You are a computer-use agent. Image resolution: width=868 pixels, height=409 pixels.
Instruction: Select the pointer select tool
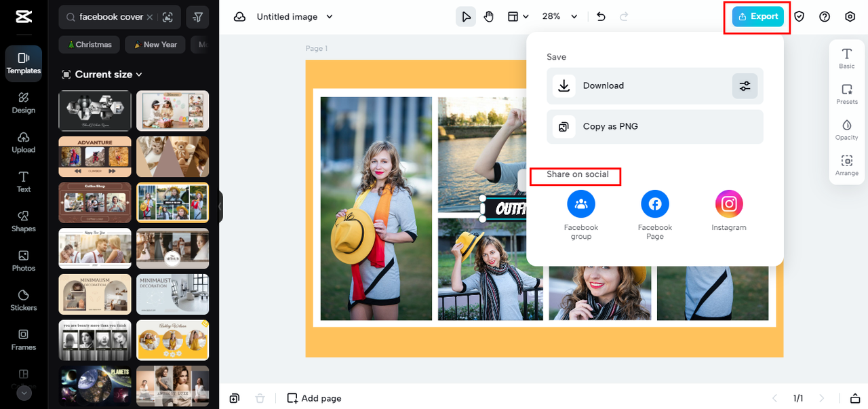466,17
